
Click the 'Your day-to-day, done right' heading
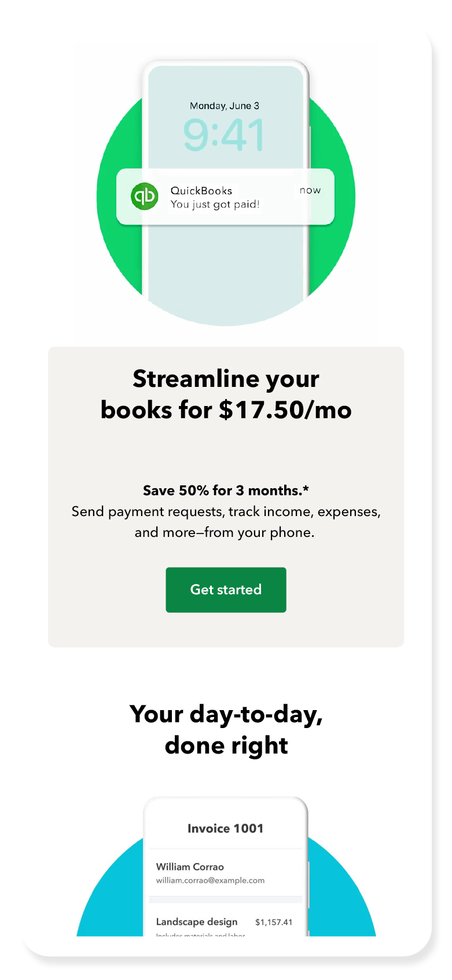226,730
